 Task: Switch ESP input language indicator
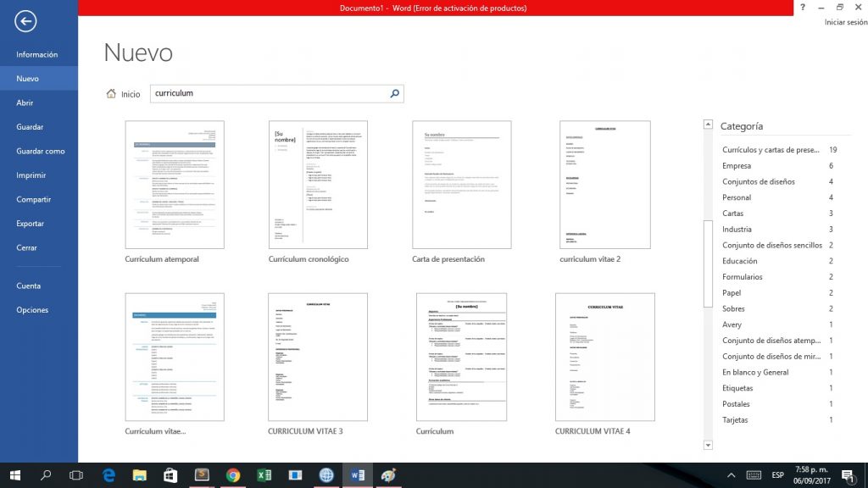(x=778, y=475)
